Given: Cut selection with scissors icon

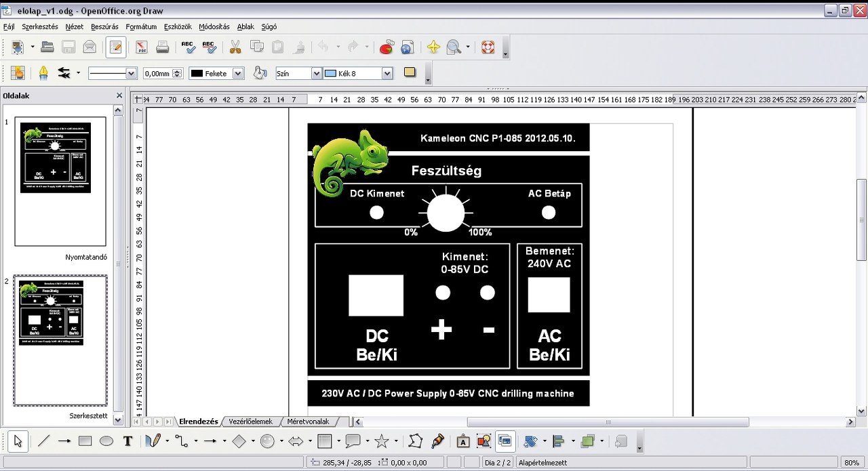Looking at the screenshot, I should (235, 47).
